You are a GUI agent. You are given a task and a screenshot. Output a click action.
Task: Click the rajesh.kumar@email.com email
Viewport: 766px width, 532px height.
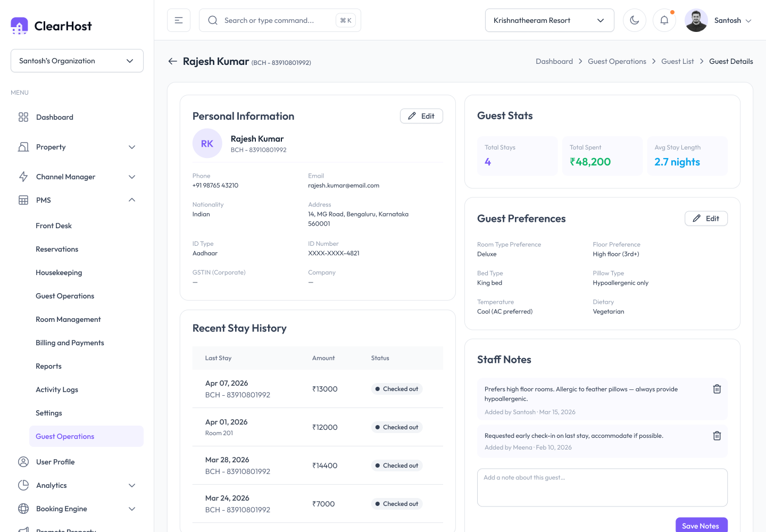point(344,186)
